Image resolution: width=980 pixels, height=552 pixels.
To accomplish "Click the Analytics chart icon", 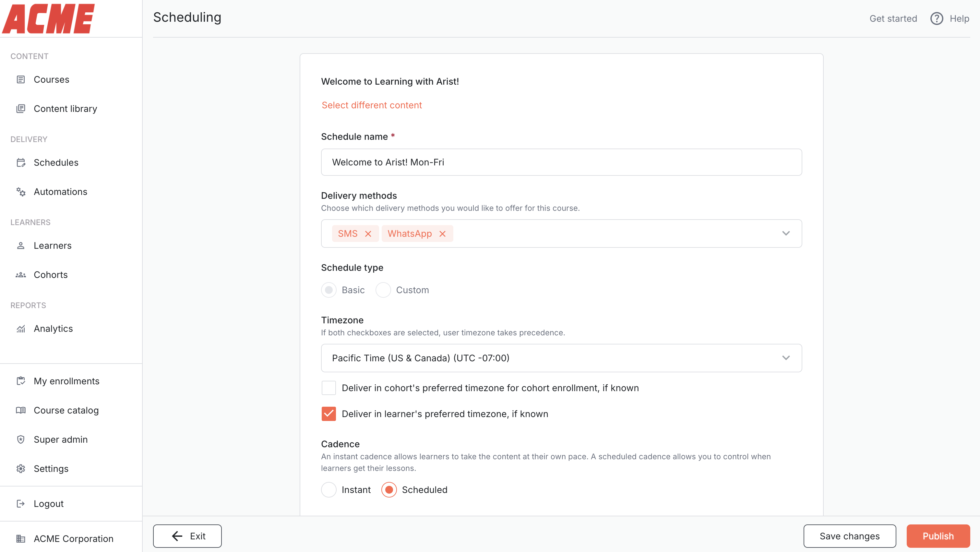I will point(21,329).
